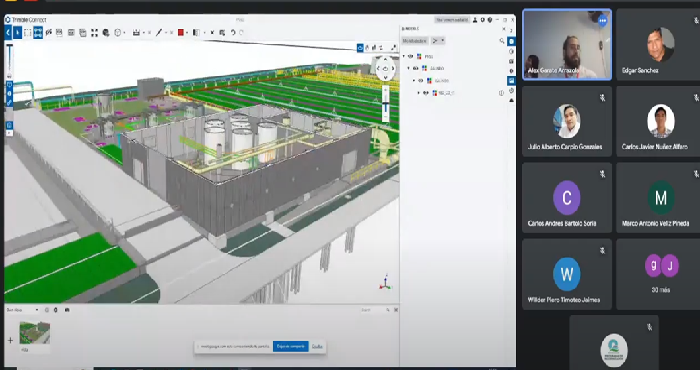Select the Modelos tab in panel
Viewport: 700px width, 370px height.
[x=415, y=41]
